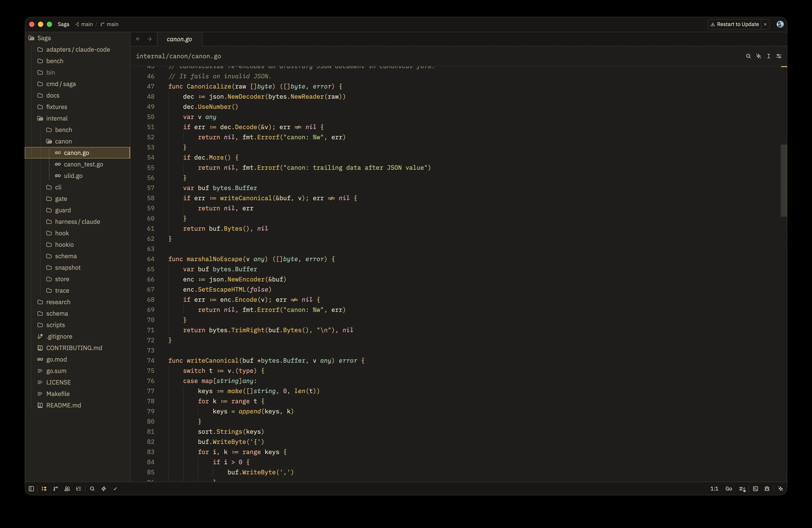Click the editor vertical scrollbar thumb
812x528 pixels.
(x=783, y=180)
